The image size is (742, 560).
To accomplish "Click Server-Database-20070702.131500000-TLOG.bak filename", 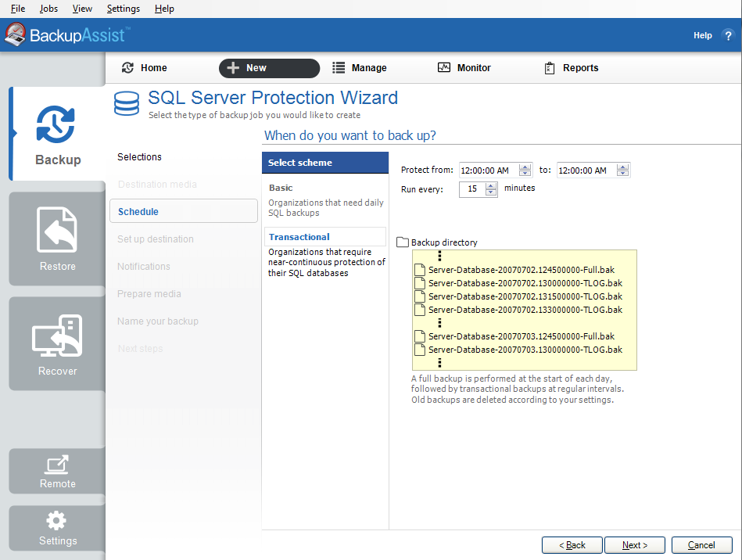I will tap(525, 296).
